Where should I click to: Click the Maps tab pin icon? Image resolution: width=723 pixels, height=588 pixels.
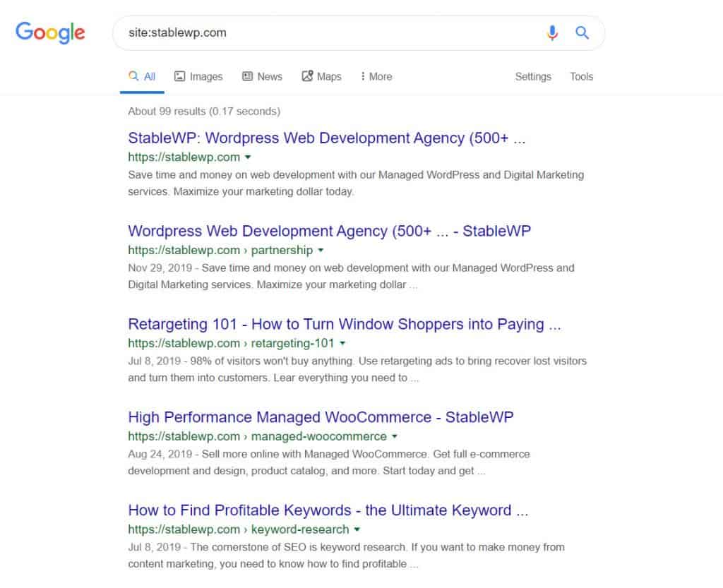307,76
